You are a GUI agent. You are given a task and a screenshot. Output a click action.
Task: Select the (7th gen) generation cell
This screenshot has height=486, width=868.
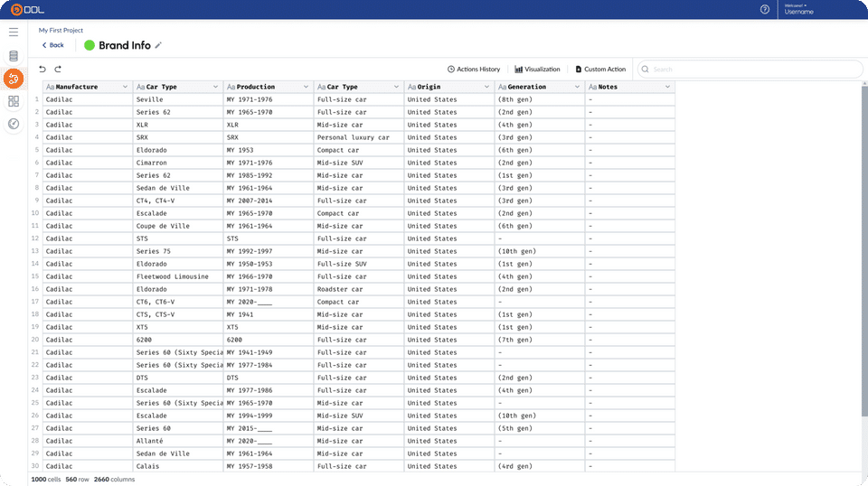pyautogui.click(x=540, y=340)
